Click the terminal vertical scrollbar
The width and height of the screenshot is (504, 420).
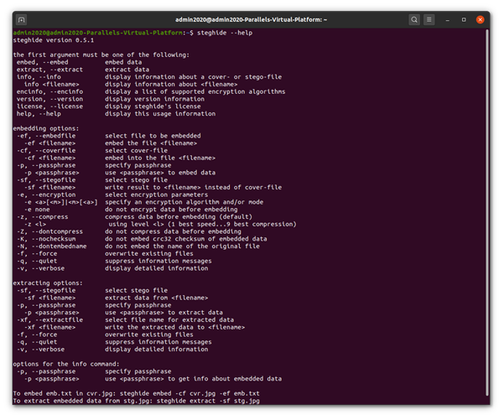click(x=487, y=214)
